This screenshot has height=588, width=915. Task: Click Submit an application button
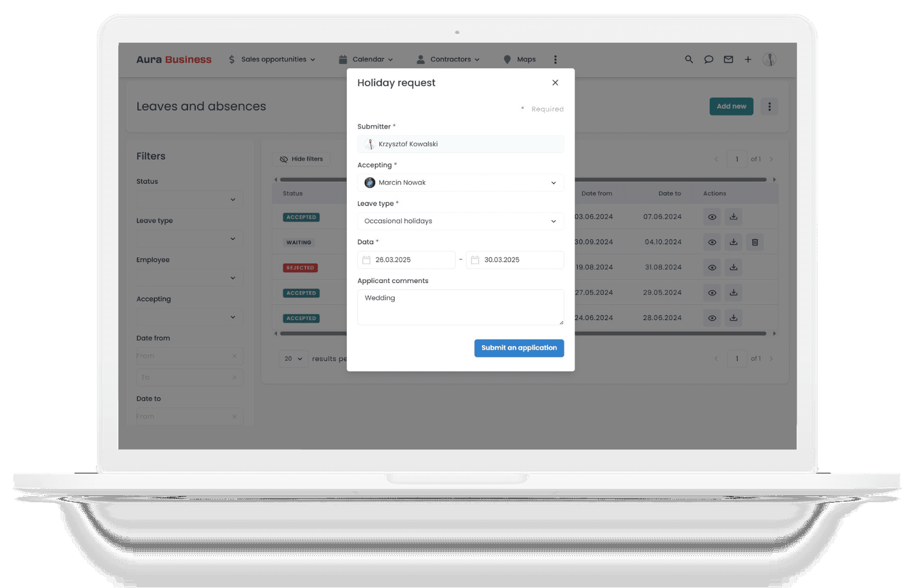[518, 348]
